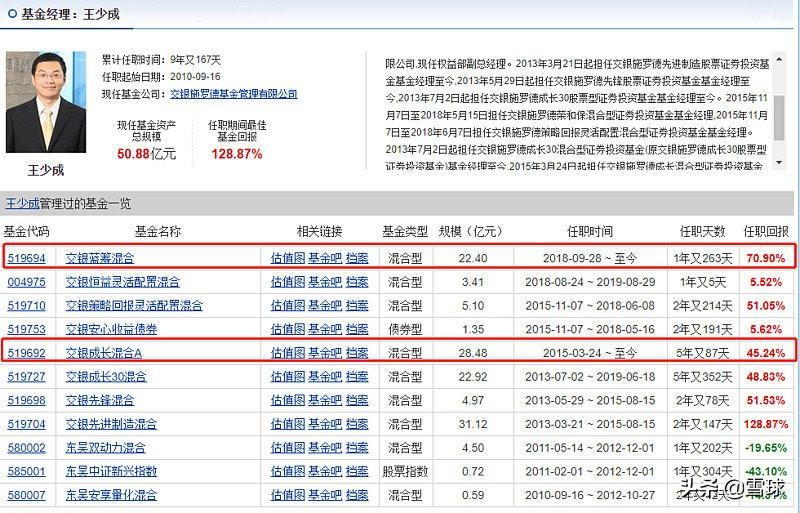The height and width of the screenshot is (513, 800).
Task: Open fund code 519698
Action: [27, 400]
